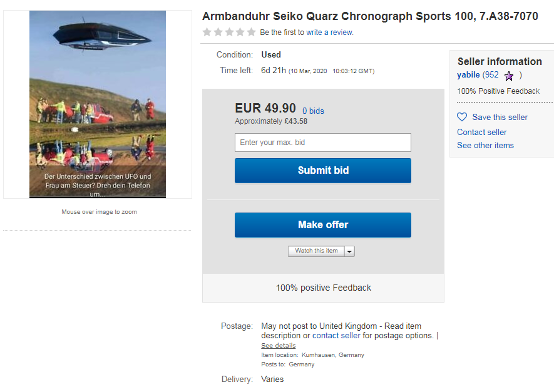Click the Save this seller text link

coord(500,117)
